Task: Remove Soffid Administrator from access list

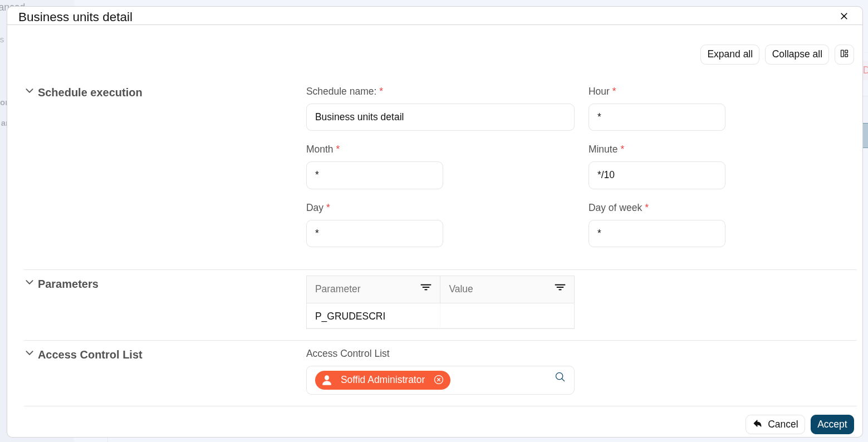Action: pos(439,380)
